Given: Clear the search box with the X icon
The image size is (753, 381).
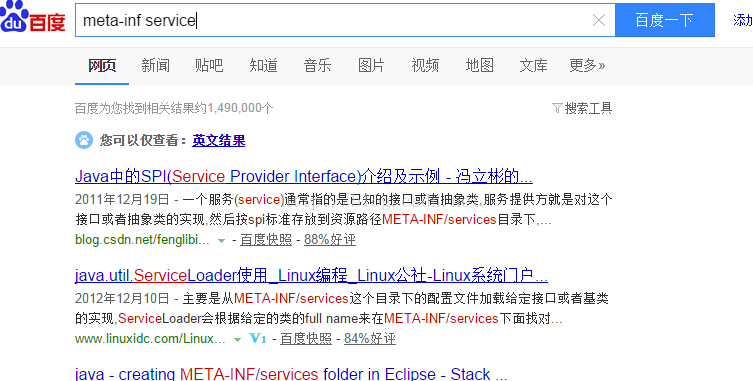Looking at the screenshot, I should pyautogui.click(x=598, y=20).
